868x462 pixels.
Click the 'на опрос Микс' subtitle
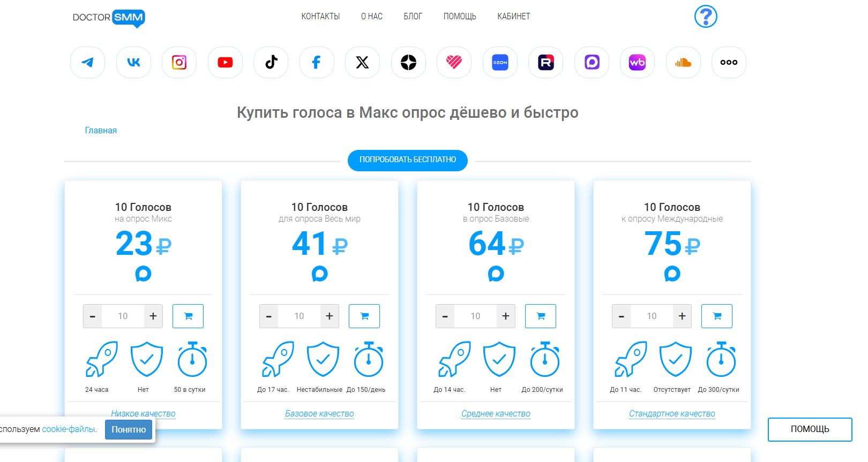(x=143, y=219)
